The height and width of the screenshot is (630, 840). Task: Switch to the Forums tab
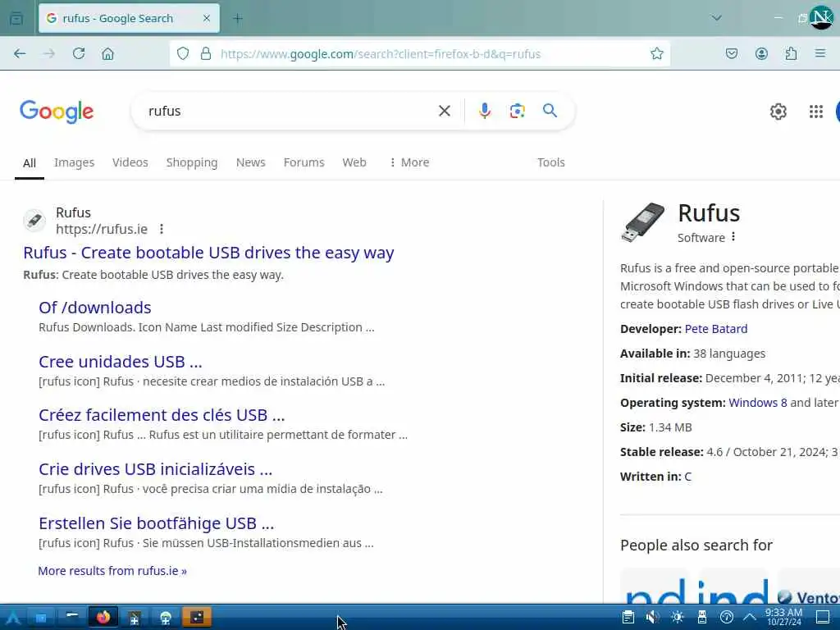304,162
